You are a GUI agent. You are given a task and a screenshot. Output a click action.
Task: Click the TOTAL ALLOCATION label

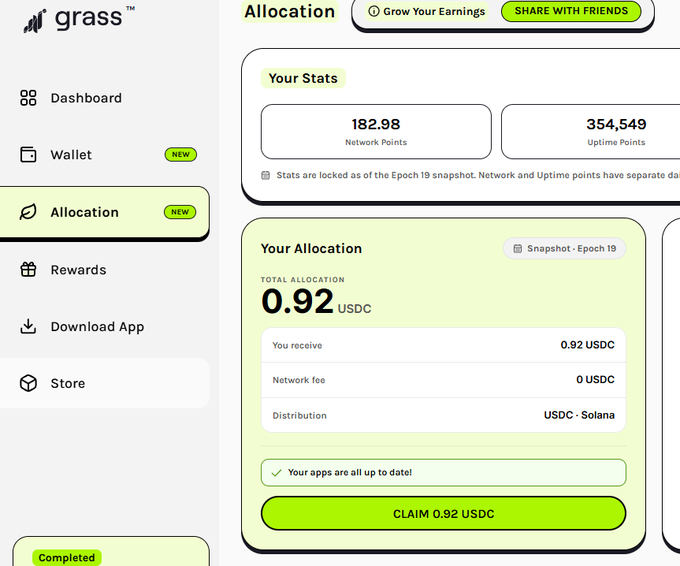coord(303,280)
